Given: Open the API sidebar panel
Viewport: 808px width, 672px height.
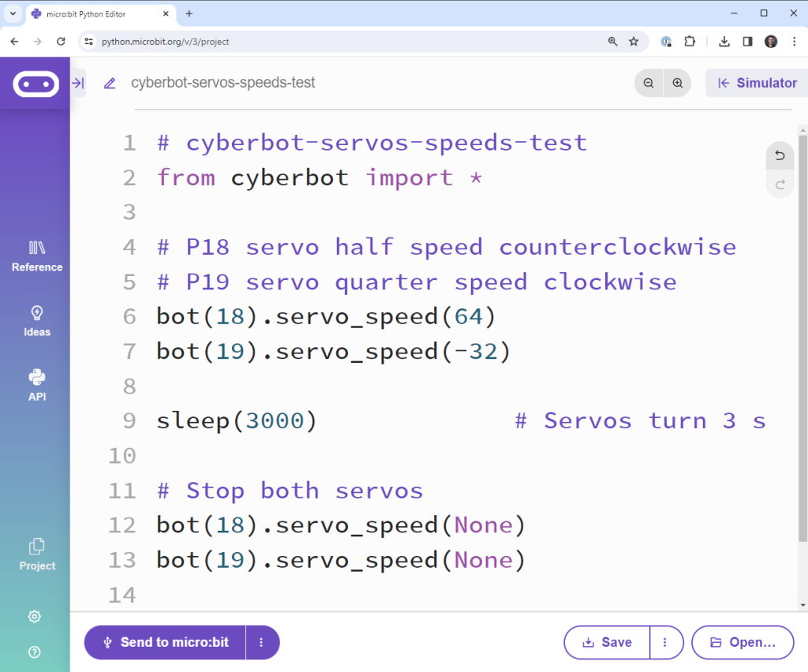Looking at the screenshot, I should coord(36,386).
